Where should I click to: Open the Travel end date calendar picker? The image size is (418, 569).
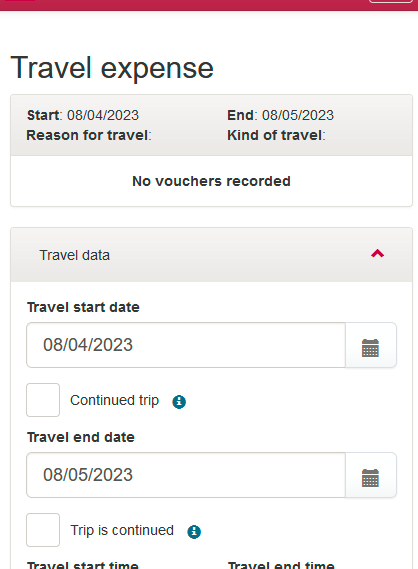click(370, 475)
